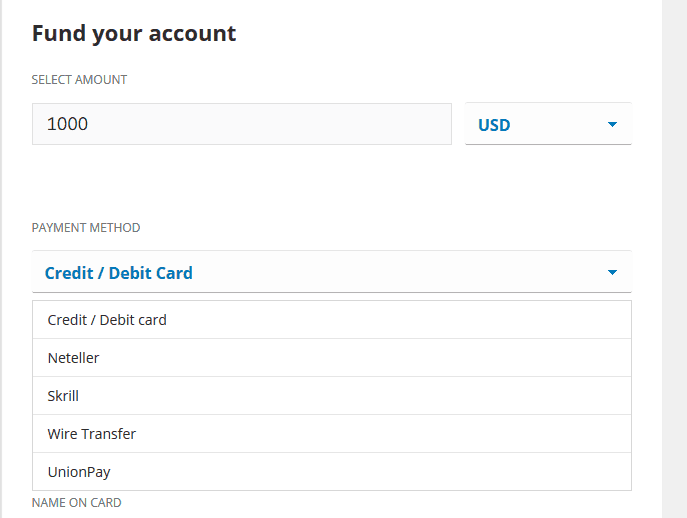The width and height of the screenshot is (687, 518).
Task: Click the gray strip along the right edge
Action: coord(674,259)
